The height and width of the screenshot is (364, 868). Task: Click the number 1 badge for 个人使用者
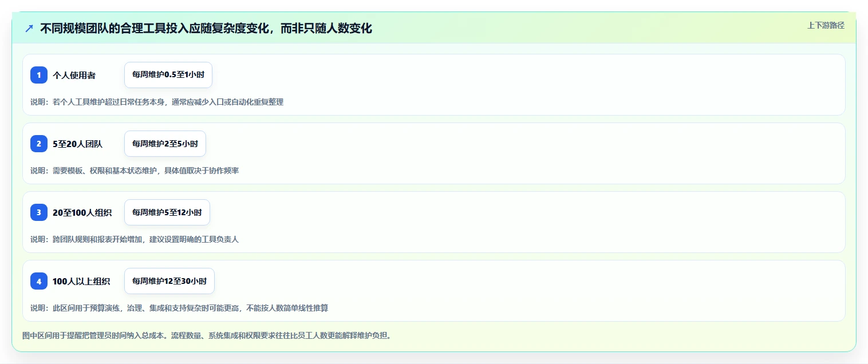[x=39, y=75]
